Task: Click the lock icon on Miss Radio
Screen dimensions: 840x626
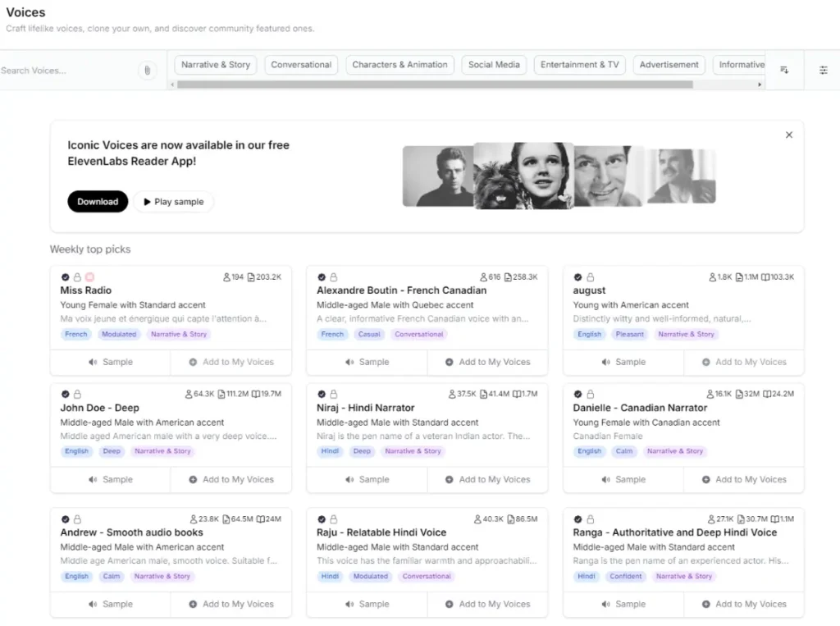Action: [x=77, y=277]
